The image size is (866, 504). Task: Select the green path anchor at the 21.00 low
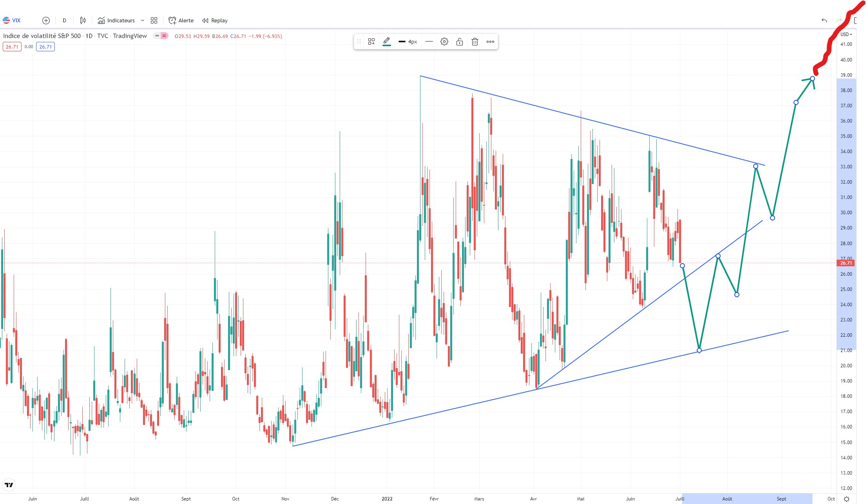pyautogui.click(x=699, y=350)
